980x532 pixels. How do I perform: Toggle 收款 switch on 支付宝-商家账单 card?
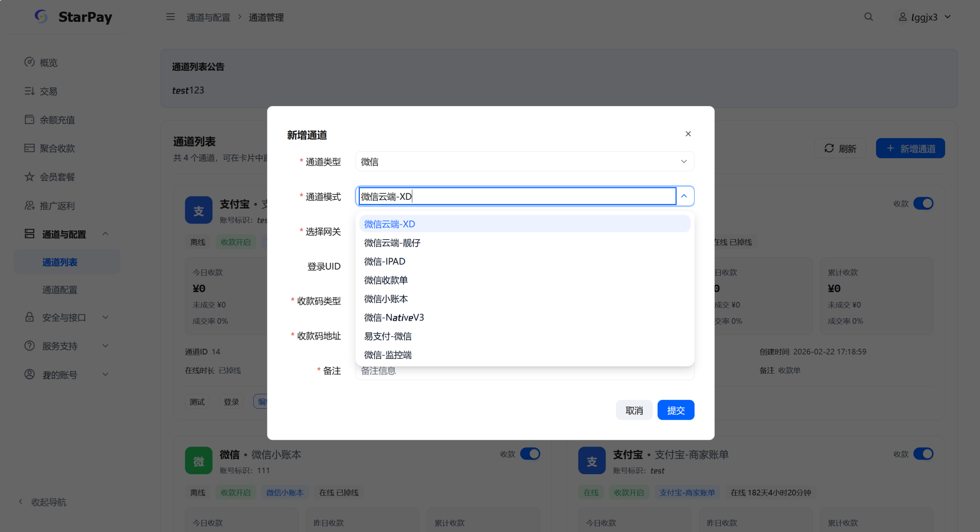point(923,454)
